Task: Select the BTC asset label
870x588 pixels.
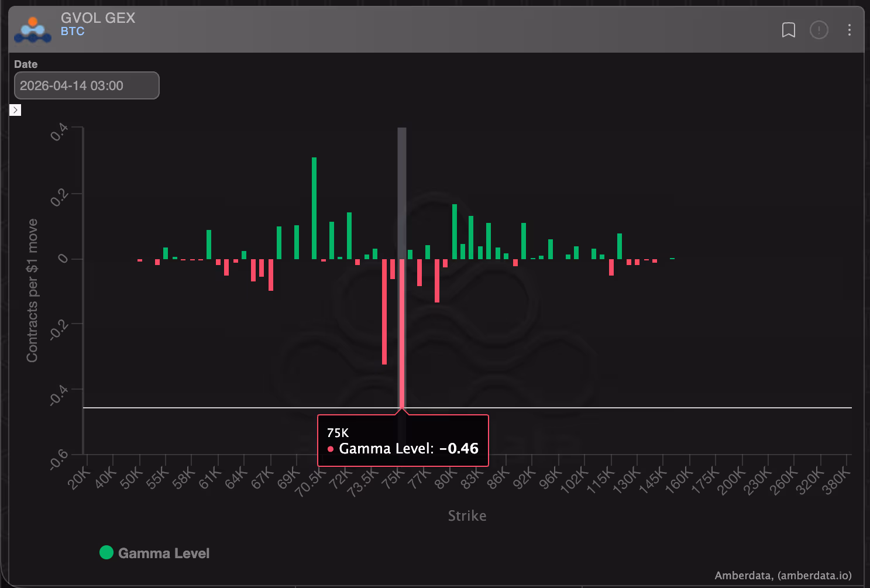Action: (73, 31)
